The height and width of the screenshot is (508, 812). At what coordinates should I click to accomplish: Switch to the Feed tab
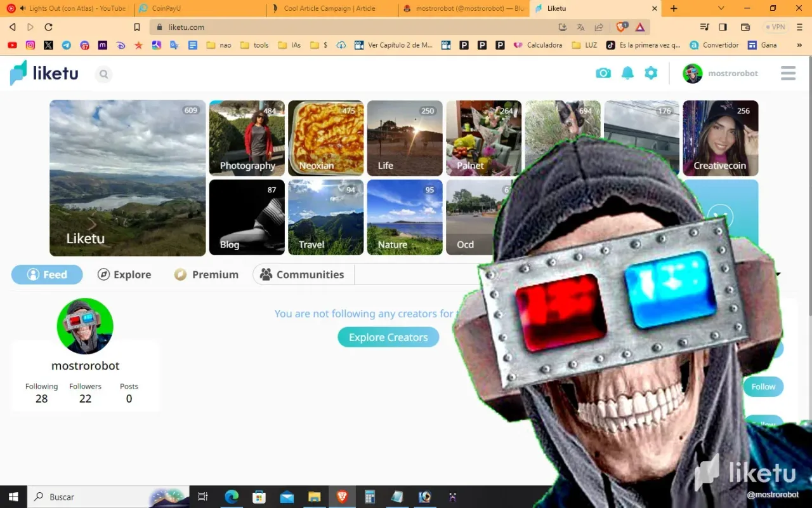tap(47, 274)
